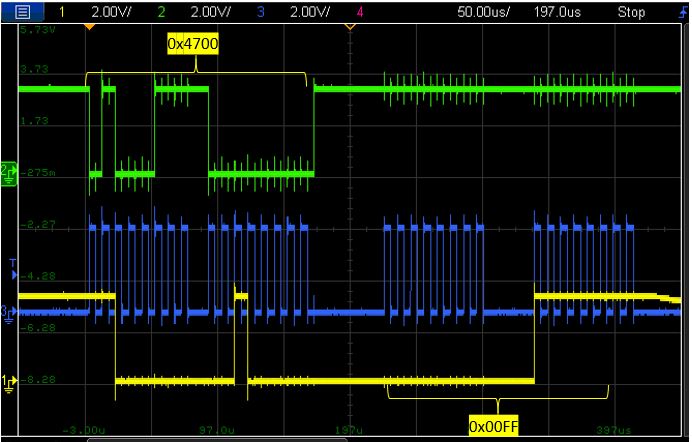The height and width of the screenshot is (442, 692).
Task: Click the 197u time axis label
Action: point(349,430)
